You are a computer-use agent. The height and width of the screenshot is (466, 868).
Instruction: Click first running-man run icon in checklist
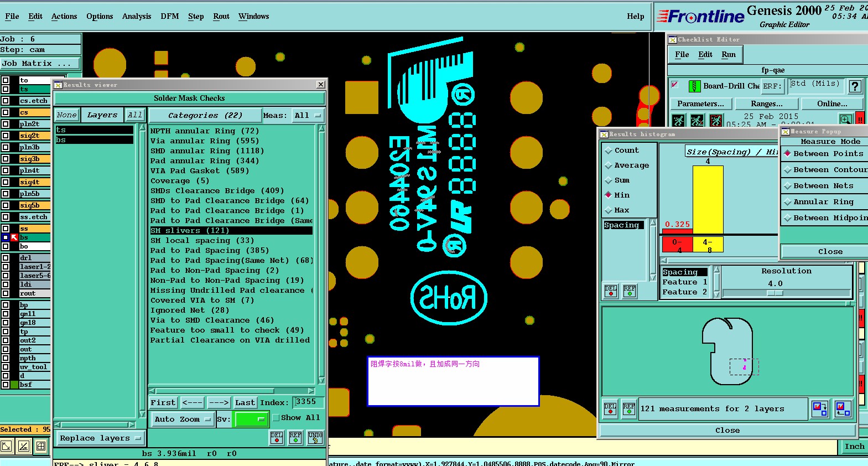pyautogui.click(x=678, y=120)
